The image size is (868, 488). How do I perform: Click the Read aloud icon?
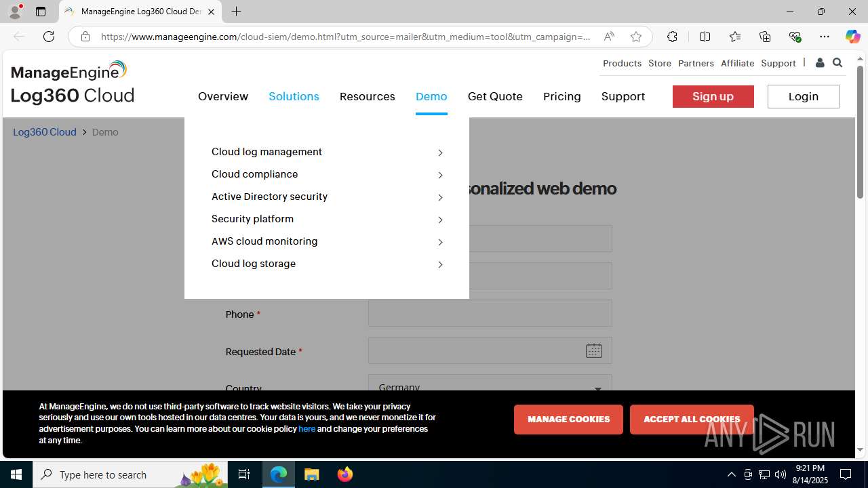[609, 37]
